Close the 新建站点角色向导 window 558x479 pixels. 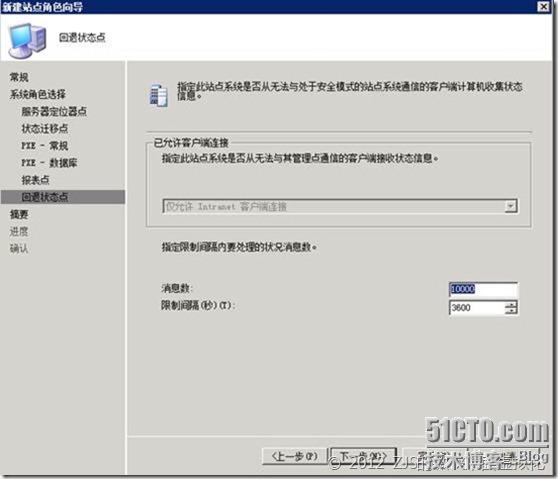coord(543,6)
